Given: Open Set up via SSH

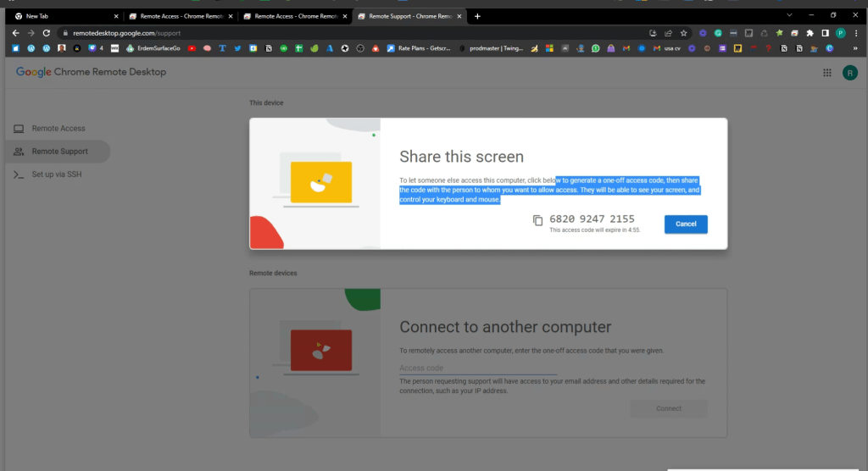Looking at the screenshot, I should pyautogui.click(x=58, y=175).
